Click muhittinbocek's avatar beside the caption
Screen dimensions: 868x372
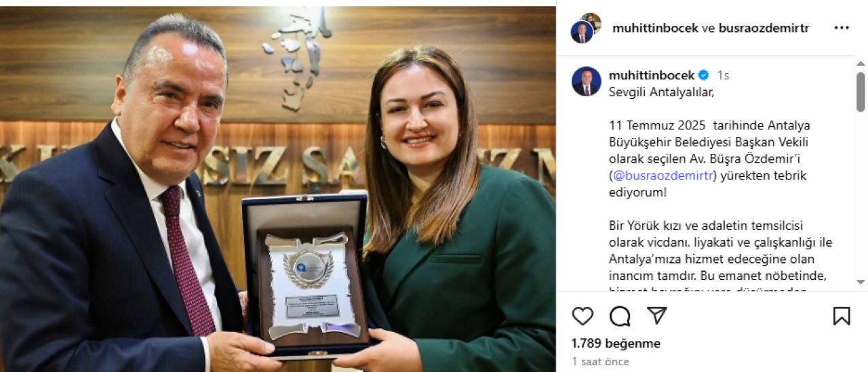(x=587, y=81)
